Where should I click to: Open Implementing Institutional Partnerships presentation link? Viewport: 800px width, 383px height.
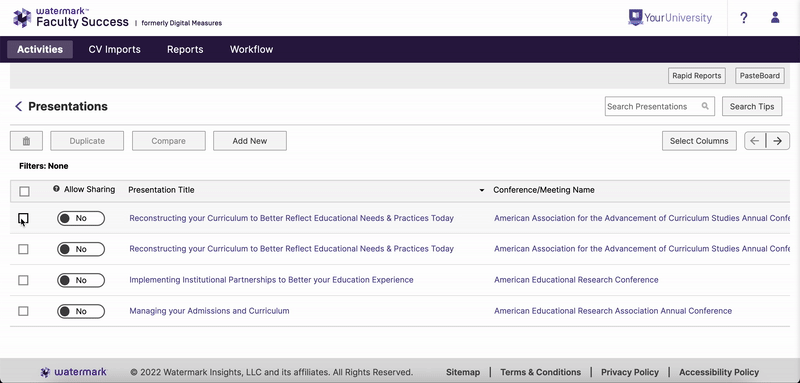271,279
